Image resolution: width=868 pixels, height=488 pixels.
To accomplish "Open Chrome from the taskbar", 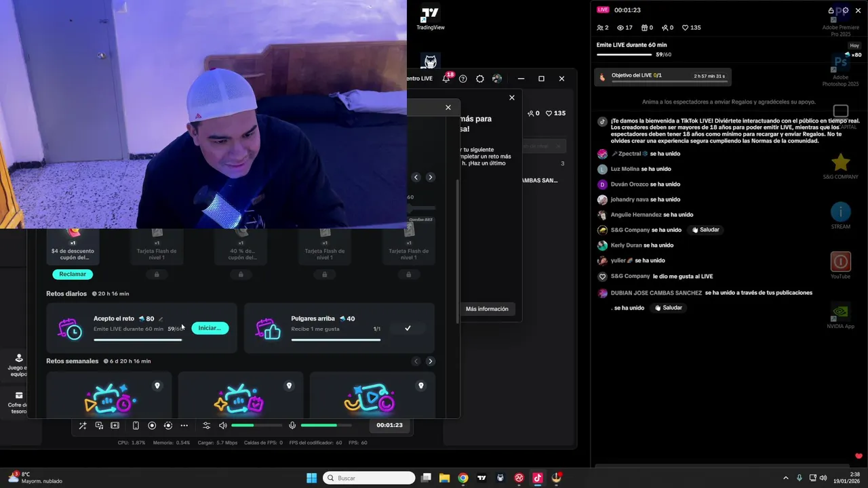I will (x=462, y=478).
